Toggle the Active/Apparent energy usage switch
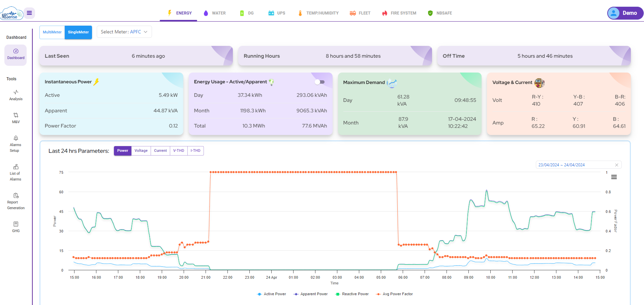 pyautogui.click(x=319, y=82)
